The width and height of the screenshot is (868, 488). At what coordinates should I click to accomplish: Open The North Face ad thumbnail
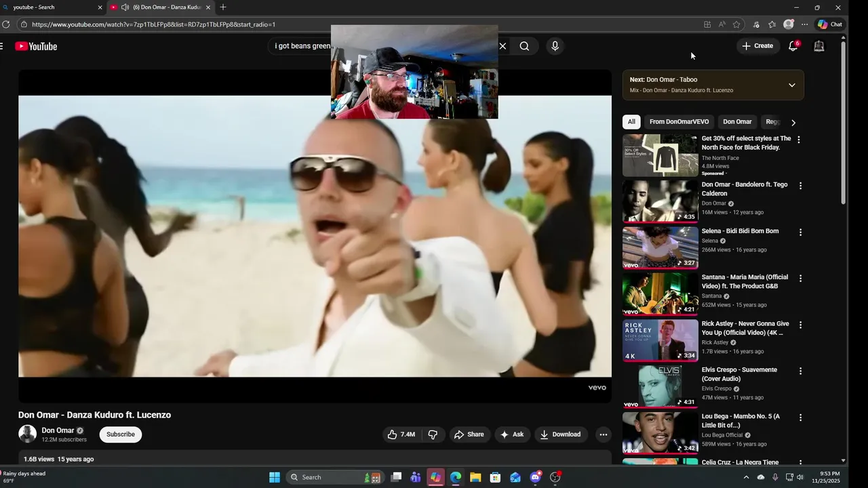[x=660, y=155]
